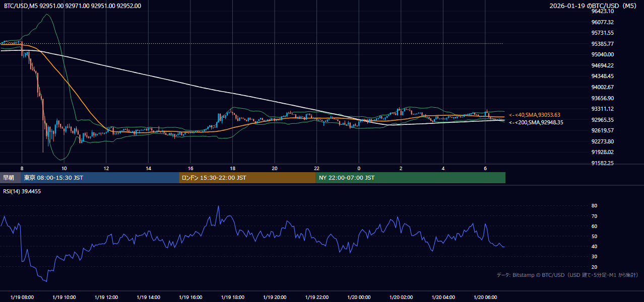Select the NY 22:00-07:00 JST session bar

tap(411, 178)
